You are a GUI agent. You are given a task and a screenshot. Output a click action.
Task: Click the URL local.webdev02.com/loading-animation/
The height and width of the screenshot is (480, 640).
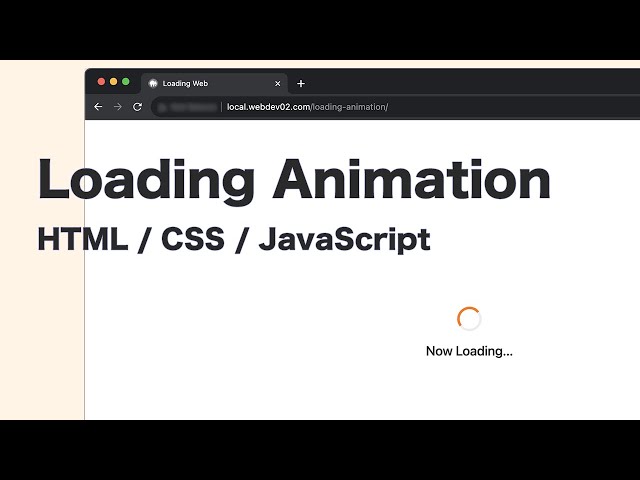[x=307, y=107]
